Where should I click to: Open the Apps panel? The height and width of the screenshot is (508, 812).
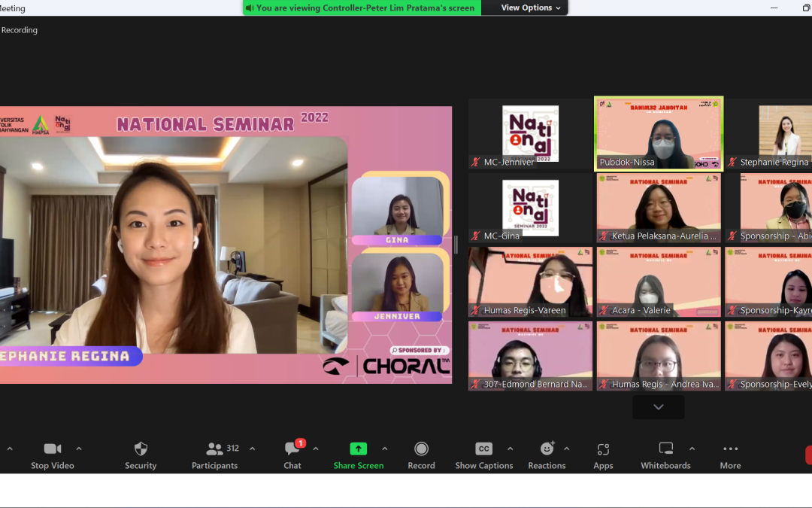coord(603,449)
